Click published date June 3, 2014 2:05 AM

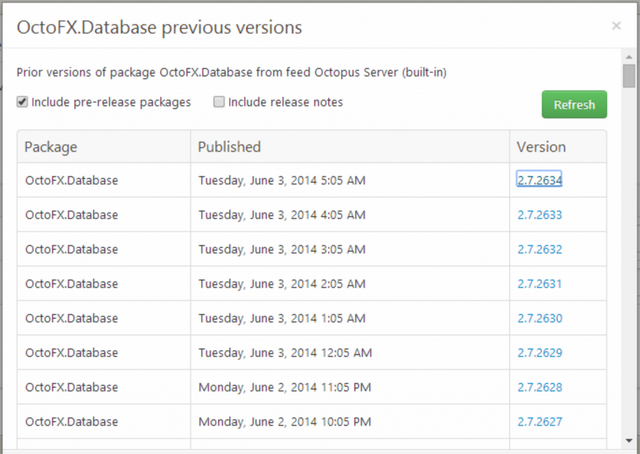[x=282, y=284]
